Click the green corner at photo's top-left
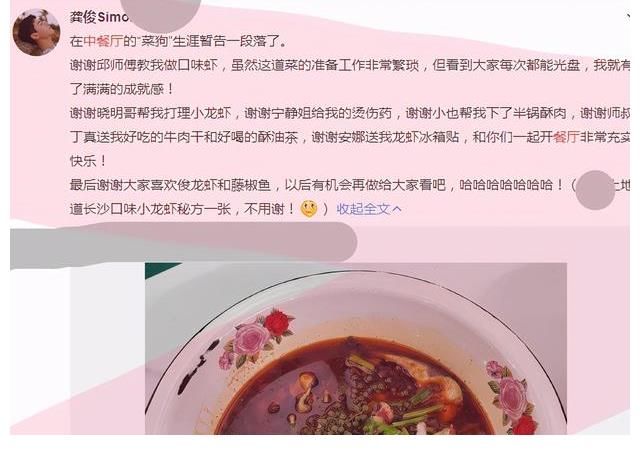This screenshot has height=455, width=640. click(x=162, y=270)
